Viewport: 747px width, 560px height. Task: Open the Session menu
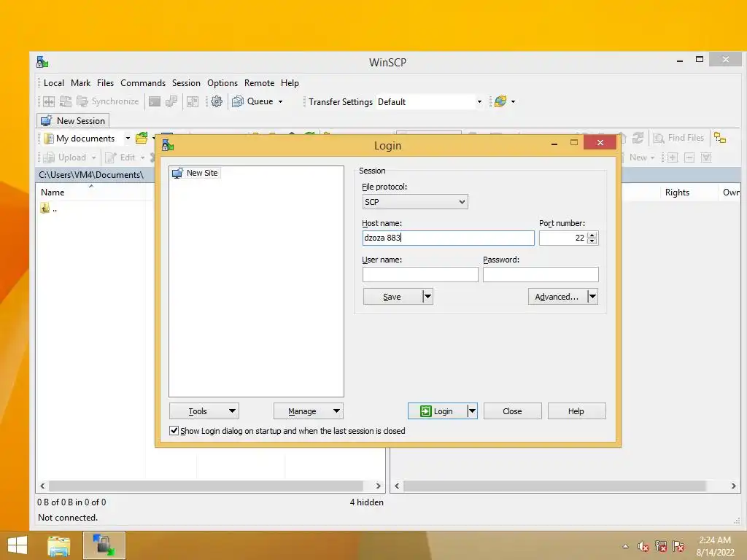(x=186, y=83)
